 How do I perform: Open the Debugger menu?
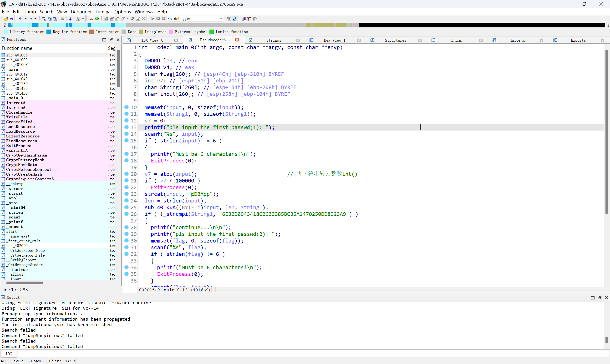[81, 11]
